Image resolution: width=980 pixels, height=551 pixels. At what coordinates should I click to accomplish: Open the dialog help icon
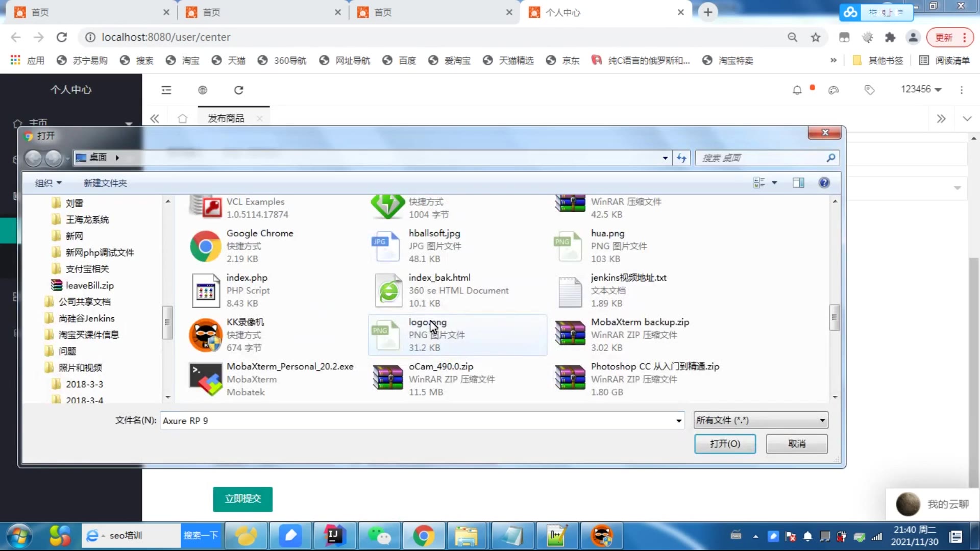[824, 183]
